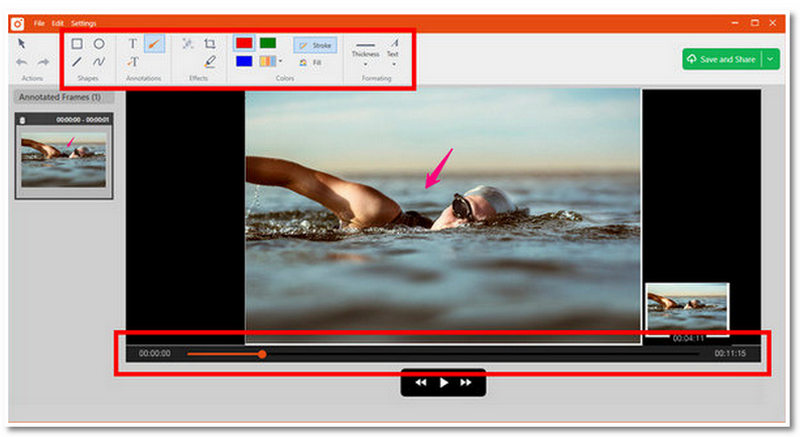The width and height of the screenshot is (800, 437).
Task: Toggle the Fill color mode
Action: click(x=311, y=62)
